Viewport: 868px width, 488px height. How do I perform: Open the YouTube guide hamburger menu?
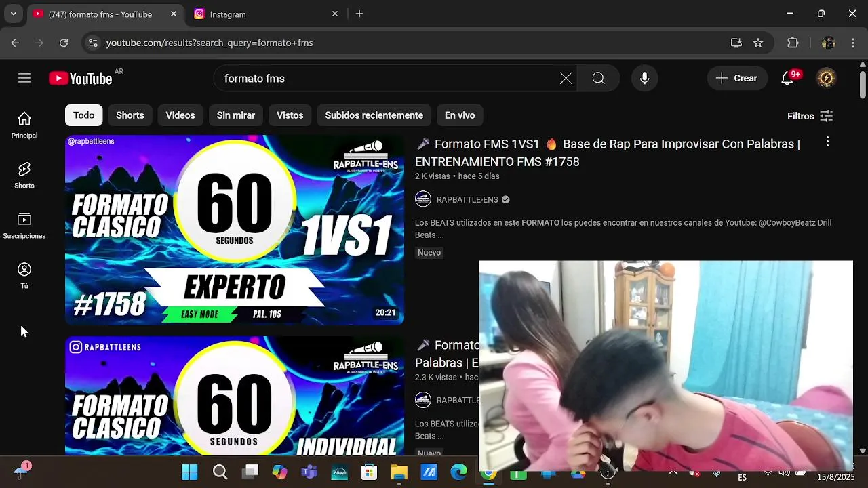point(24,79)
